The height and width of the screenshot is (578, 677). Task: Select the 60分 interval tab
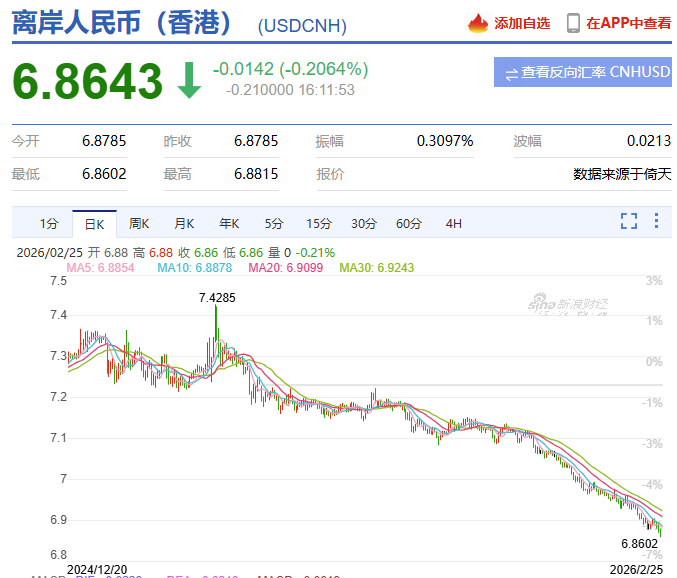409,223
